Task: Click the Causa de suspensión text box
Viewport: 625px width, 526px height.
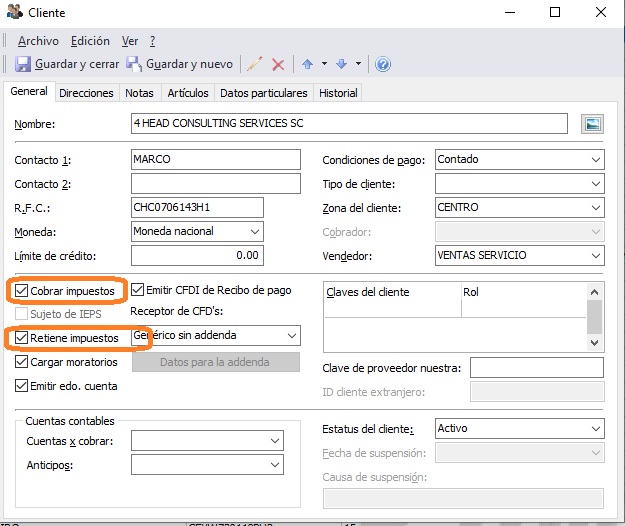Action: click(463, 498)
